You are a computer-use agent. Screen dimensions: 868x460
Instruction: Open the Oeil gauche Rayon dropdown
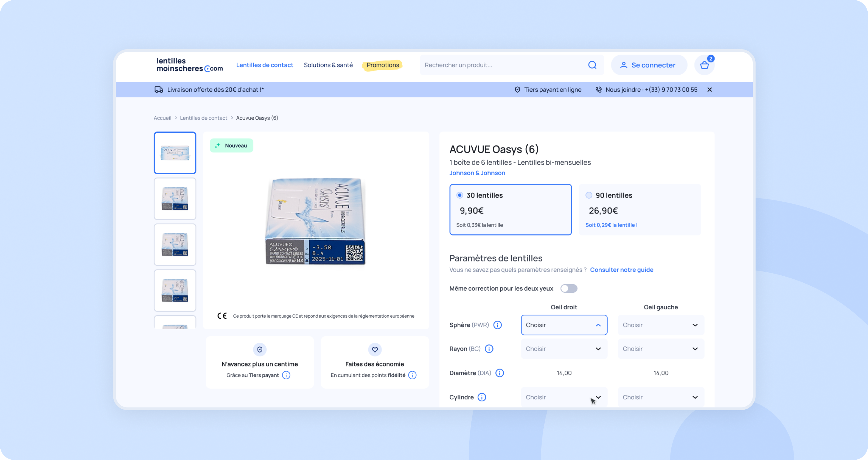661,349
